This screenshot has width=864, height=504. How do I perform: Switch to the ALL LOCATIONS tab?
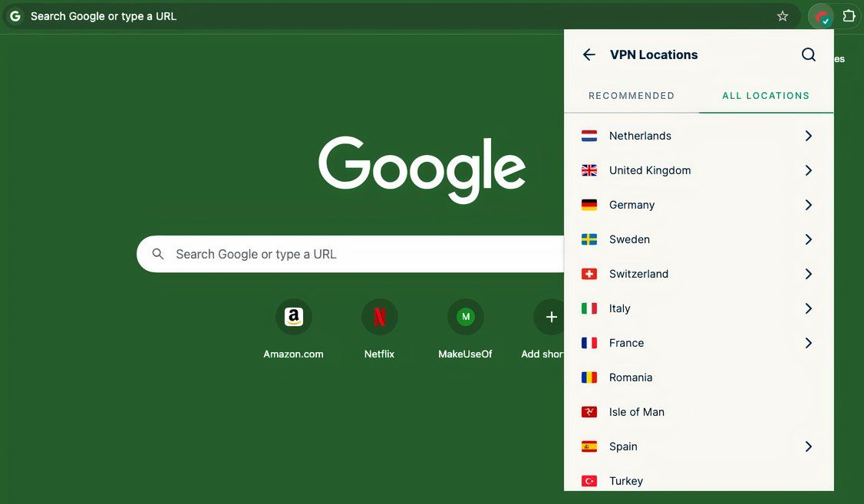point(765,95)
